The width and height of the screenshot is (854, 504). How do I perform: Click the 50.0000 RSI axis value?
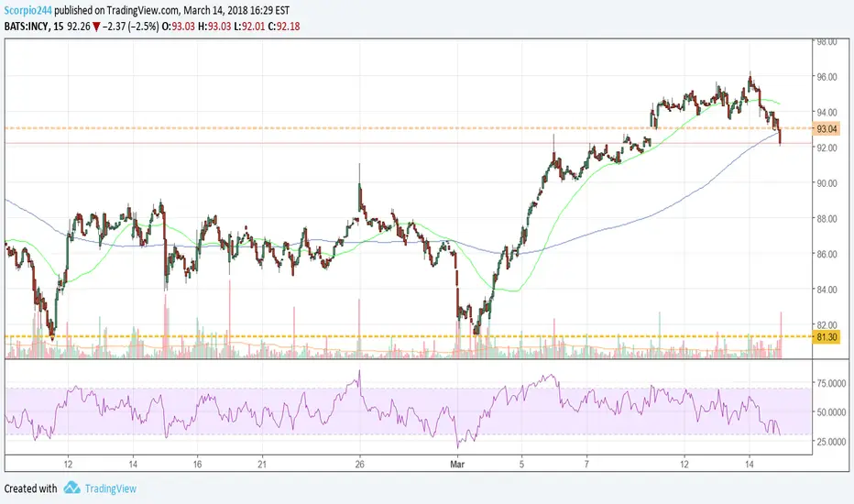(831, 412)
